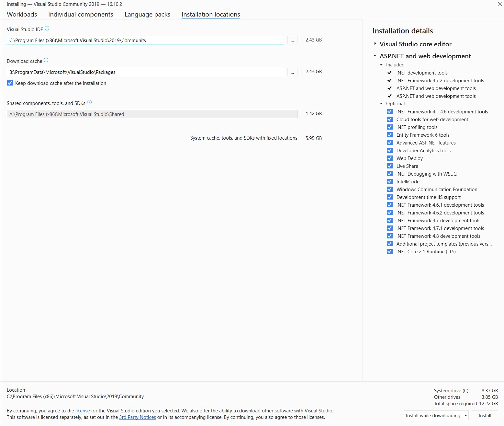This screenshot has height=426, width=504.
Task: Uncheck Cloud tools for web development
Action: coord(390,119)
